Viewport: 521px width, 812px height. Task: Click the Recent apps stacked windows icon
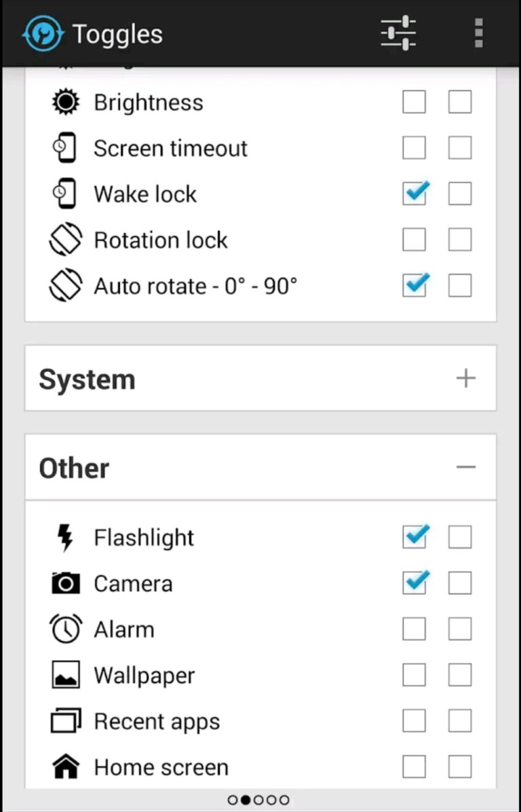tap(65, 721)
